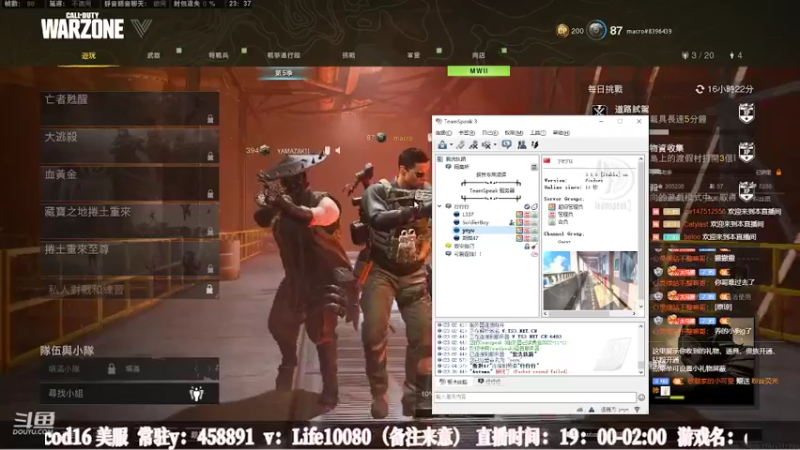
Task: Open the TeamSpeak menu ending in (M)
Action: [514, 133]
